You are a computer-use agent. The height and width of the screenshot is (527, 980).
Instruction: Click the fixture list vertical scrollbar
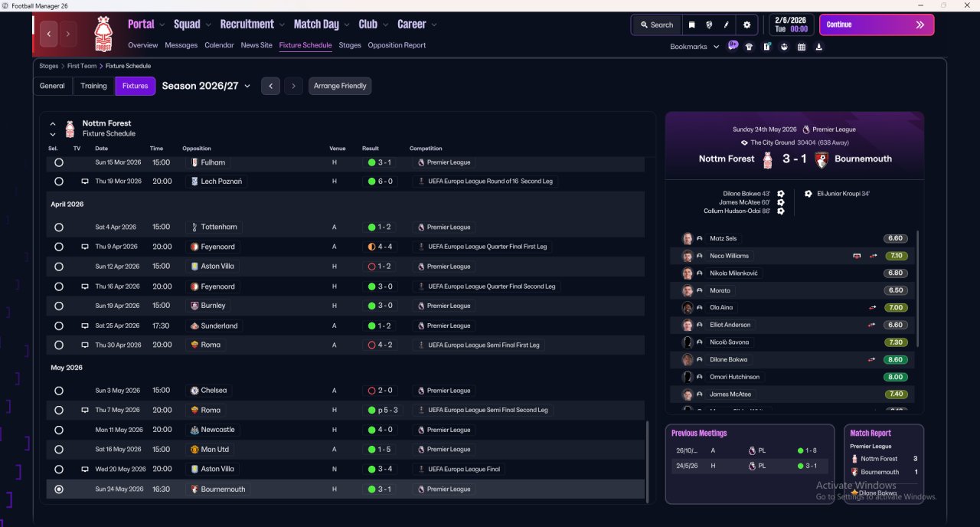tap(648, 461)
